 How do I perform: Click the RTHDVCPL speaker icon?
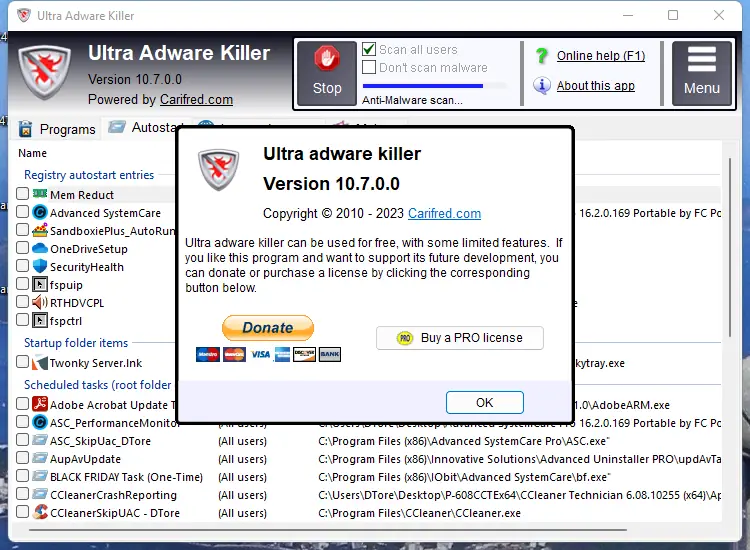pyautogui.click(x=40, y=302)
